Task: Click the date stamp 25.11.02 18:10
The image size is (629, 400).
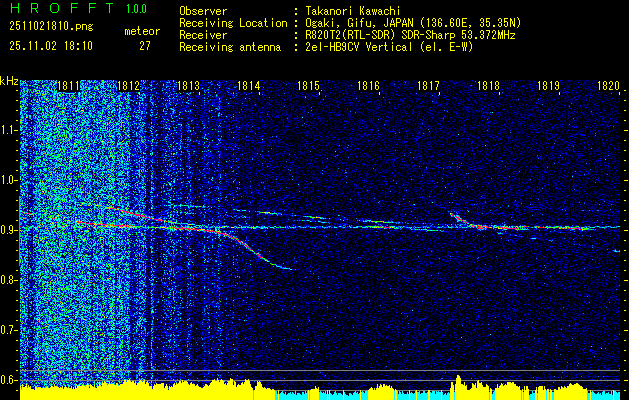Action: coord(51,46)
